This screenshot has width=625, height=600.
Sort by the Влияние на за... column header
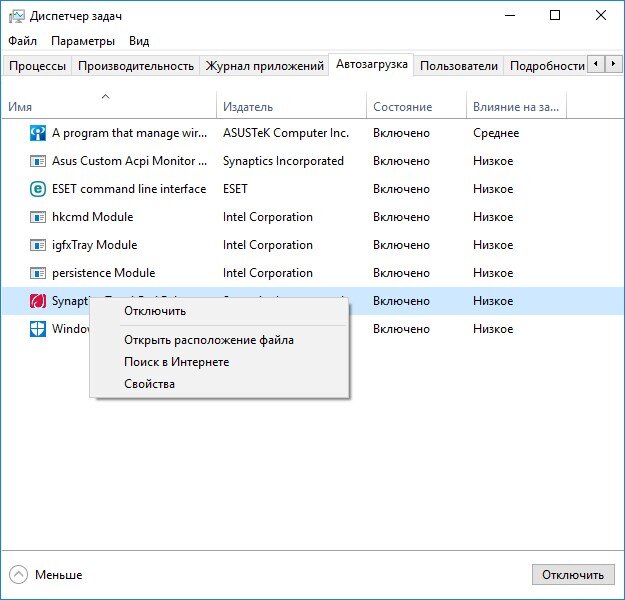(516, 107)
